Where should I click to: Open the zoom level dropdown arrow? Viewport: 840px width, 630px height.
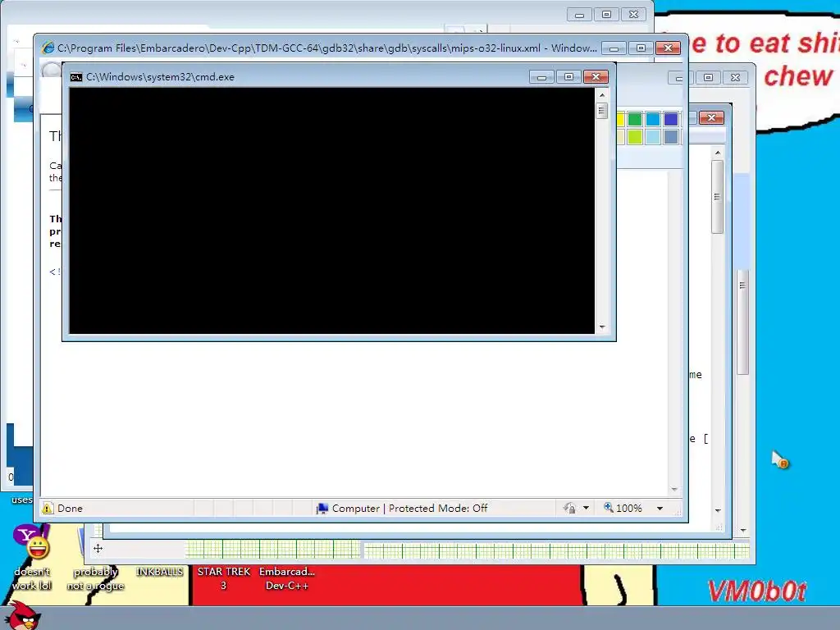coord(660,508)
